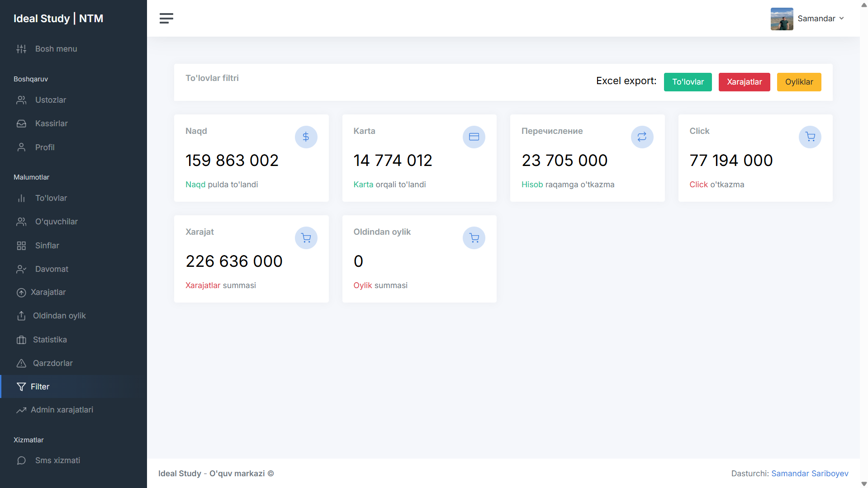The image size is (868, 488).
Task: Open the Samandar user dropdown
Action: point(821,19)
